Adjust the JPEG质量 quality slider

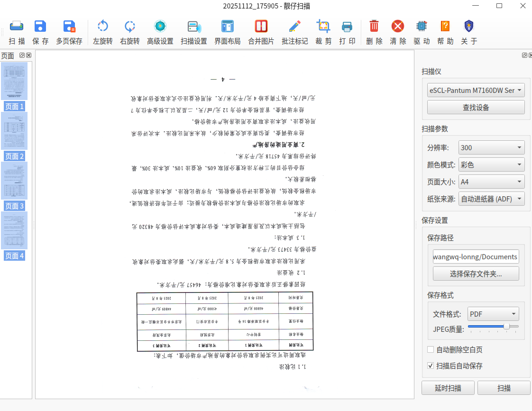tap(506, 326)
